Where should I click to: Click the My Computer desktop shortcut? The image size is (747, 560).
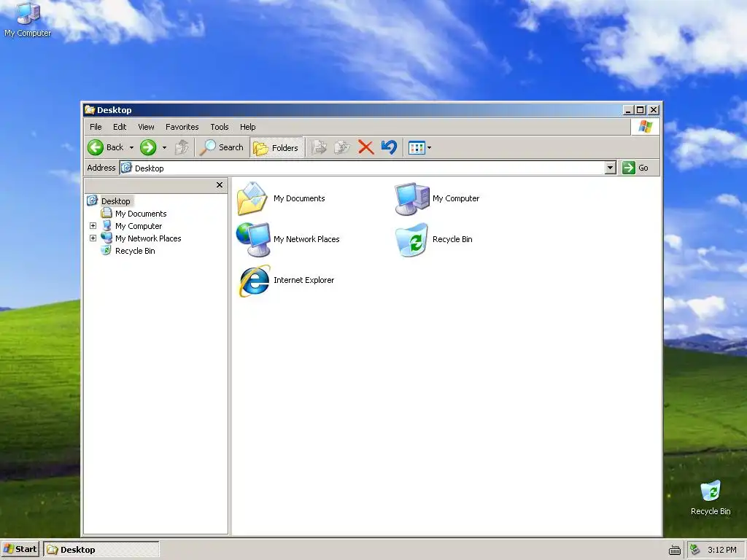(28, 20)
